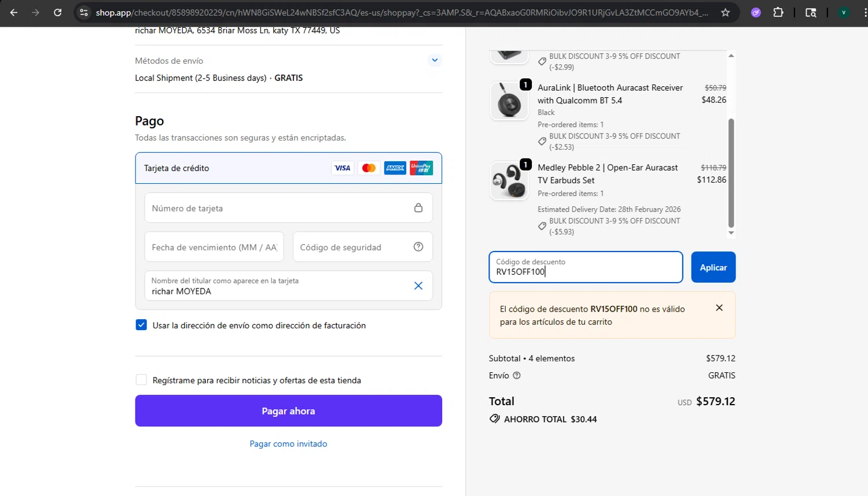Click the shipping address text richar MOYEDA
Screen dimensions: 868x496
click(237, 30)
